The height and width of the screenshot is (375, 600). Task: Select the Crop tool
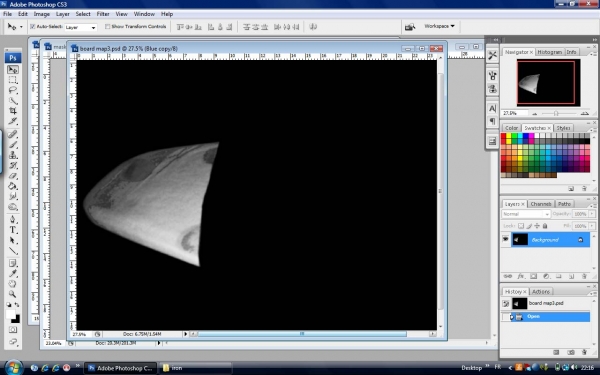click(13, 111)
